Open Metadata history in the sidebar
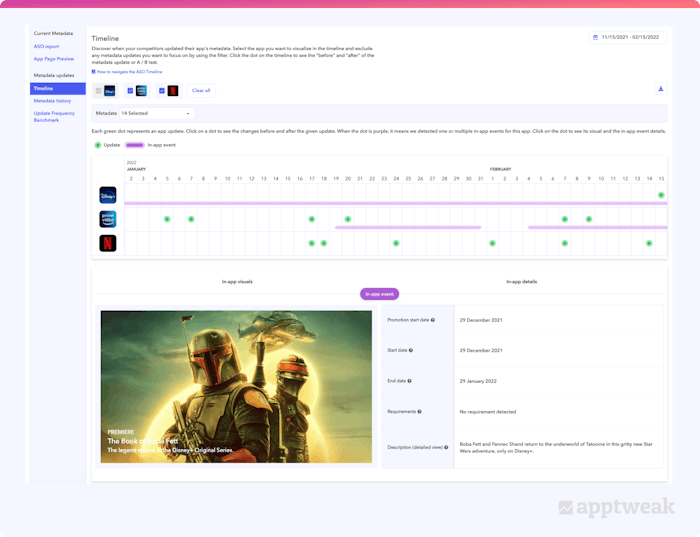This screenshot has height=537, width=700. point(52,101)
